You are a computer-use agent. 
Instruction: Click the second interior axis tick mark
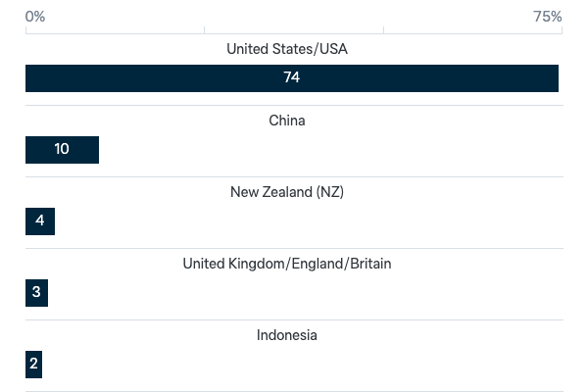(x=383, y=30)
